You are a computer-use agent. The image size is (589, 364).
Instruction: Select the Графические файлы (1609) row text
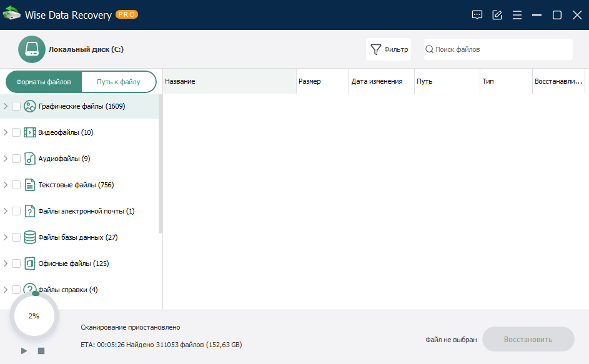pos(82,106)
